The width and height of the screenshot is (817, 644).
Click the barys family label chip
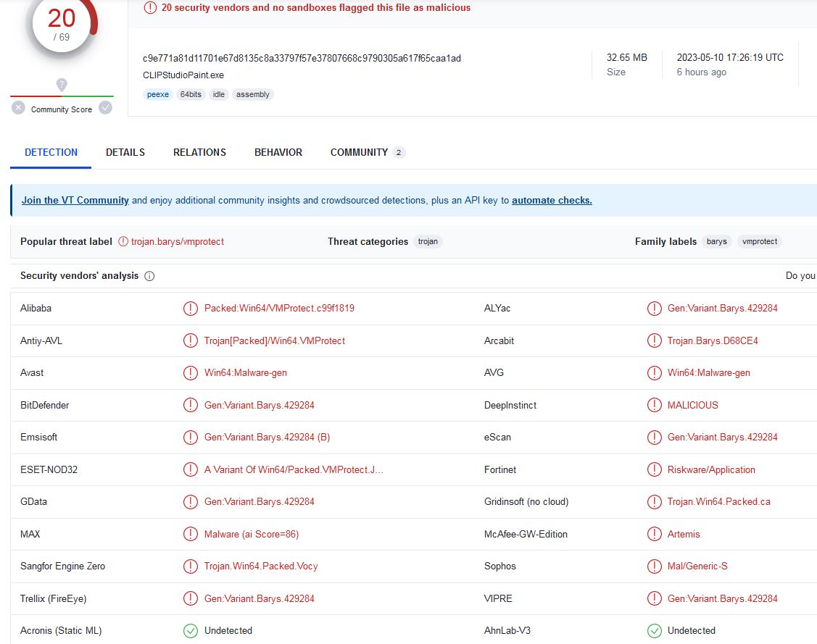(716, 242)
